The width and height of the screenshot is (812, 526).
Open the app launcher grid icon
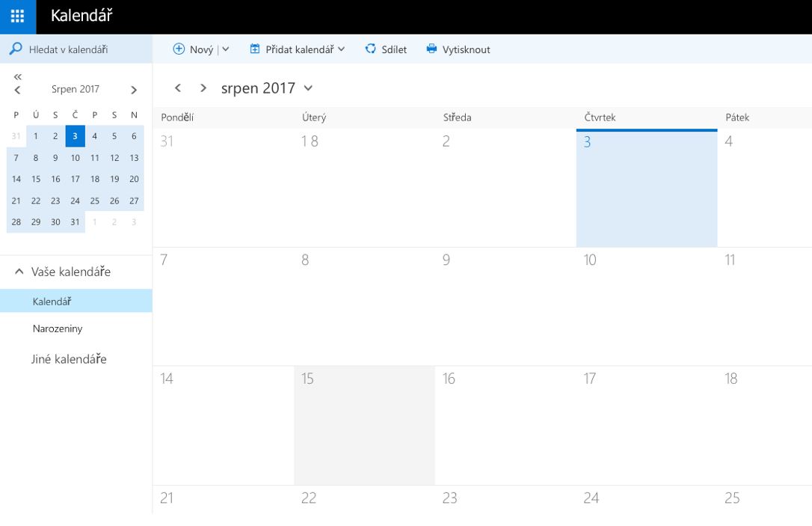(x=17, y=16)
